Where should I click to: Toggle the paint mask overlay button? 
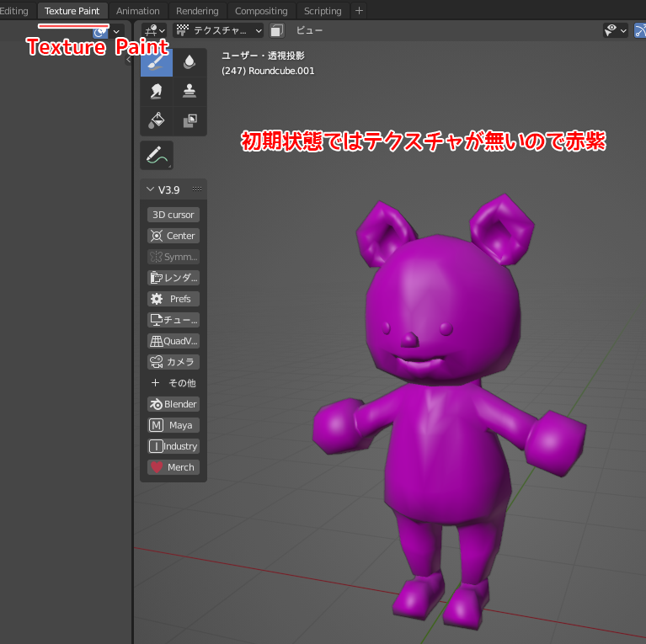(x=277, y=30)
